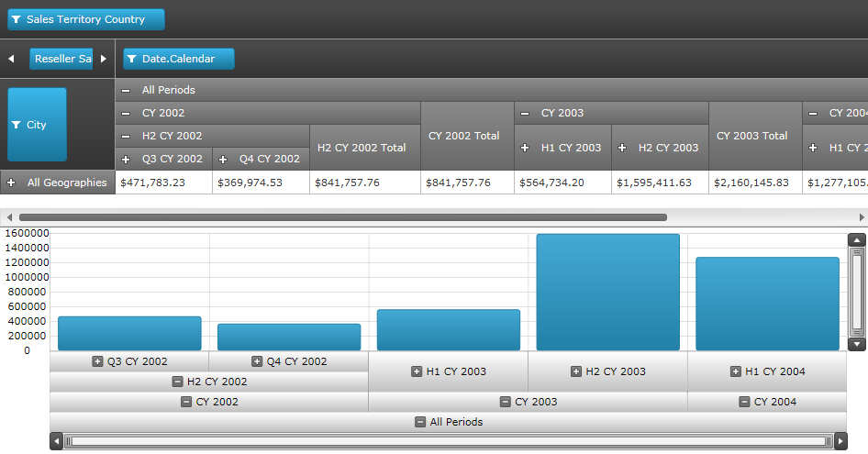The image size is (868, 454).
Task: Expand H2 CY 2003 in chart axis
Action: click(x=576, y=371)
